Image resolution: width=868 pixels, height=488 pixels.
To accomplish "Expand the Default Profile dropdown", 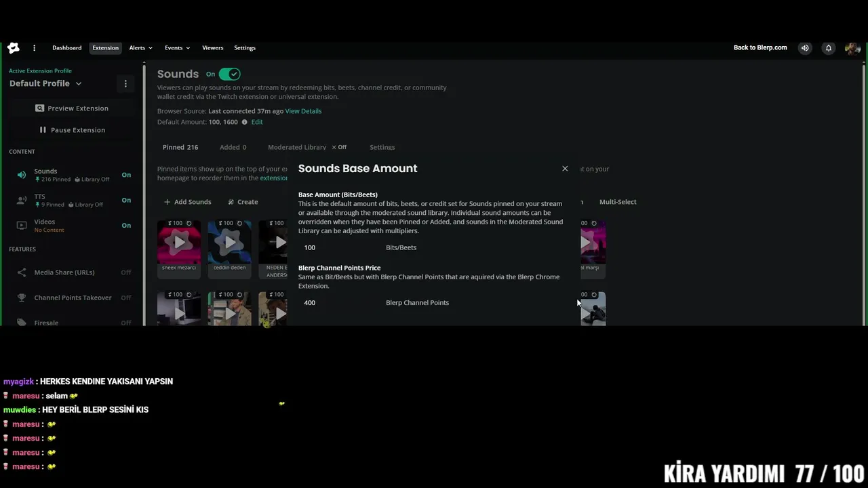I will coord(45,83).
